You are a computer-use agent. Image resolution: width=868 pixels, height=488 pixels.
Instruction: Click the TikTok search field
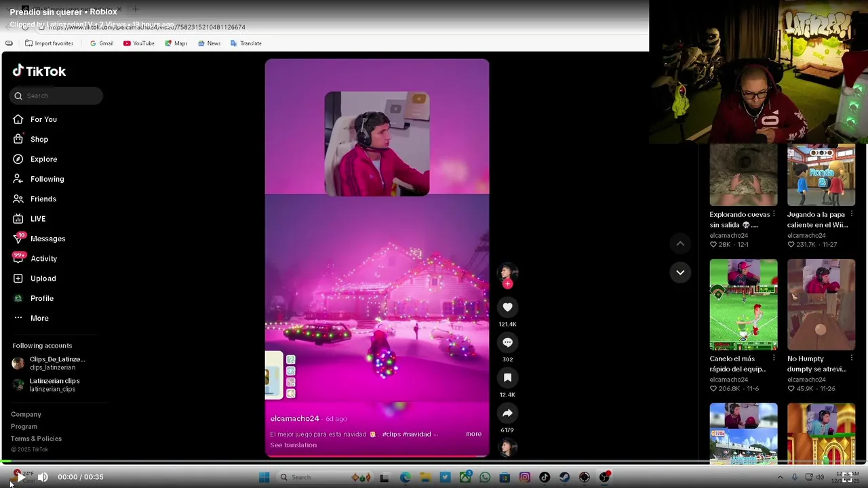(x=56, y=96)
